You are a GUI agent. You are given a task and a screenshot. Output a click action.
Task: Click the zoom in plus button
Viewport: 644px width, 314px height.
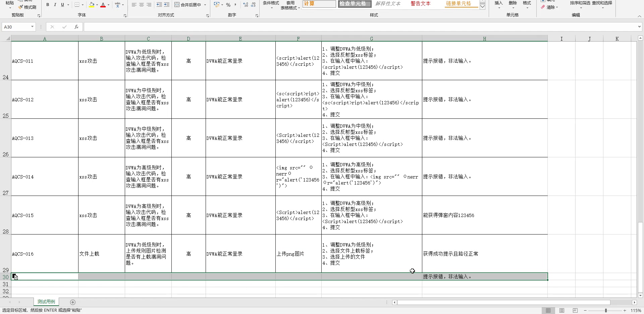coord(625,310)
